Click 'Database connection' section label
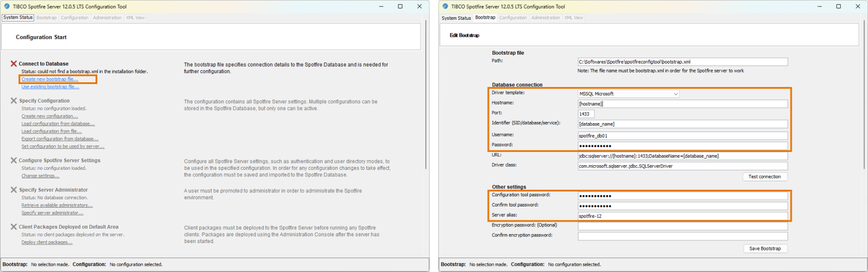 coord(517,85)
